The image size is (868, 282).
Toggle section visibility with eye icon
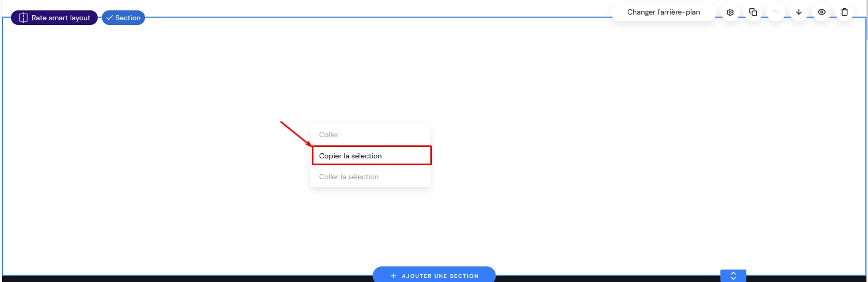[821, 12]
